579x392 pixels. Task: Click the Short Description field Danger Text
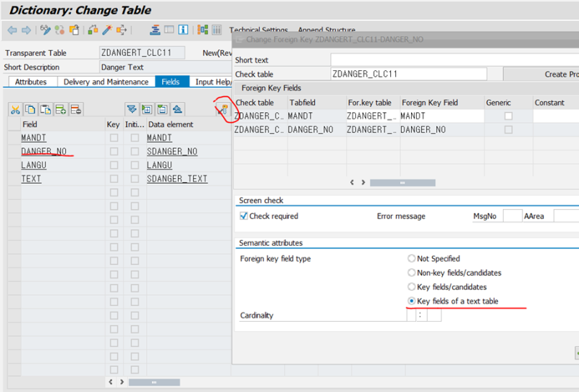(166, 67)
